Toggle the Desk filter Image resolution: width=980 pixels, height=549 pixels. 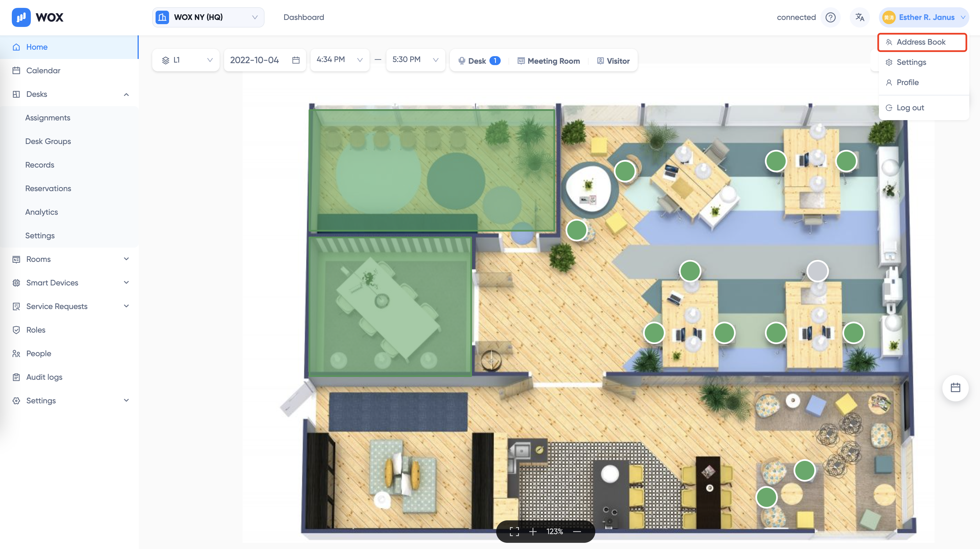coord(479,61)
